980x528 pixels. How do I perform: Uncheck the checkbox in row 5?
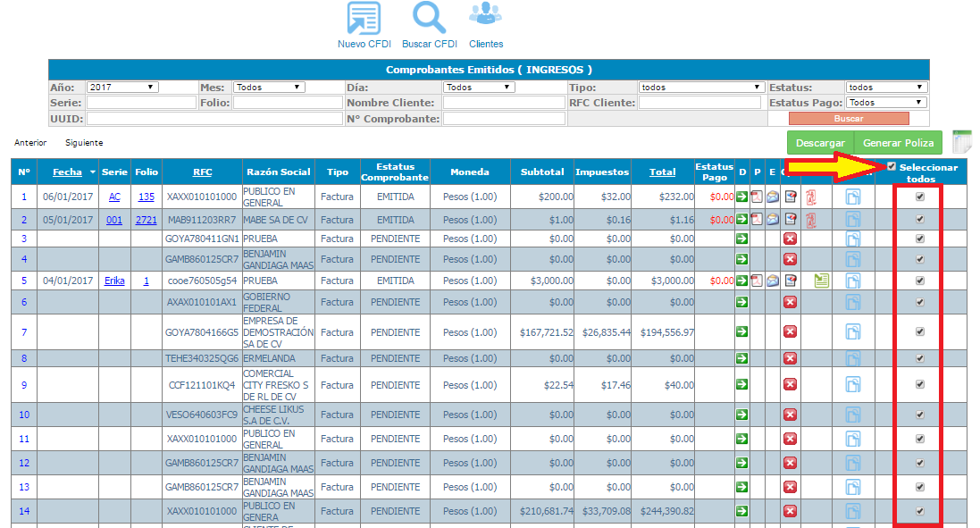[920, 281]
